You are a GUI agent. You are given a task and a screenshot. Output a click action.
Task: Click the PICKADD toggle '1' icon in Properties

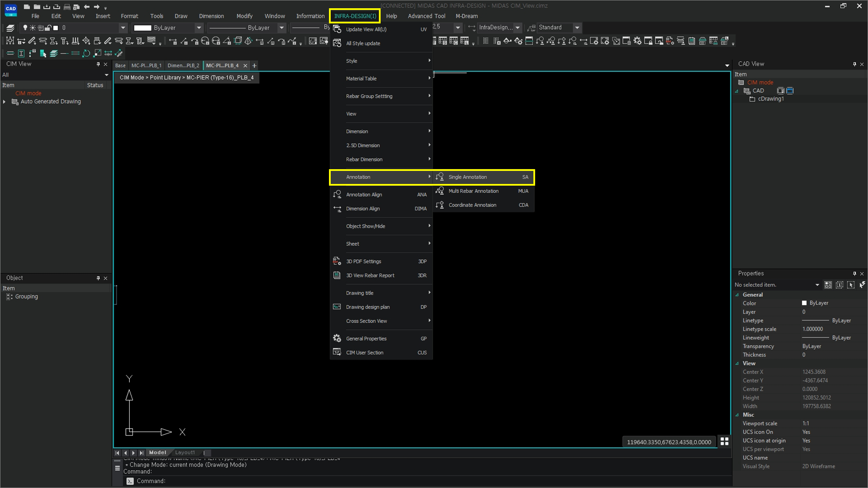tap(839, 285)
